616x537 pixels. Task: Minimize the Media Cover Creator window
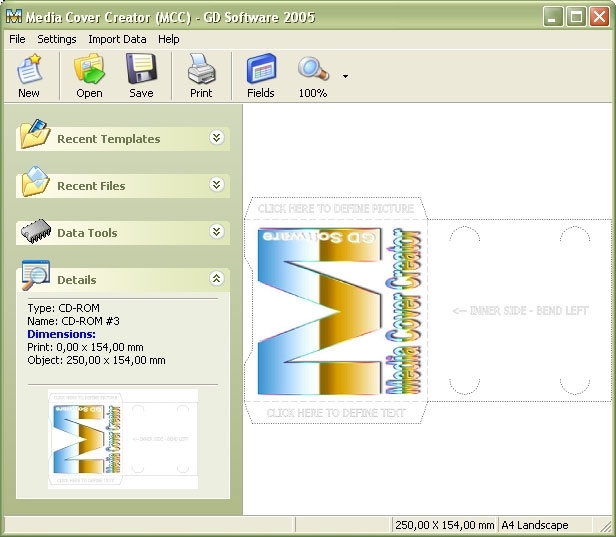click(x=553, y=16)
